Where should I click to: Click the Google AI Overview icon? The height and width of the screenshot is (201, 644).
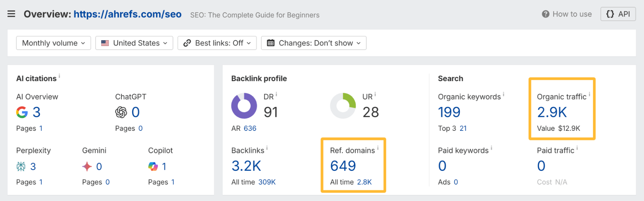click(x=22, y=112)
